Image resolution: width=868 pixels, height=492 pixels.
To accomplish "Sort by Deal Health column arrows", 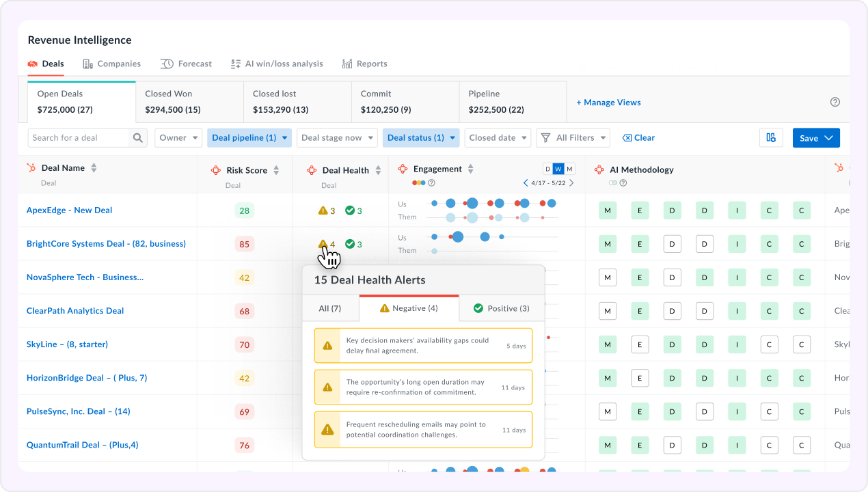I will [x=378, y=170].
